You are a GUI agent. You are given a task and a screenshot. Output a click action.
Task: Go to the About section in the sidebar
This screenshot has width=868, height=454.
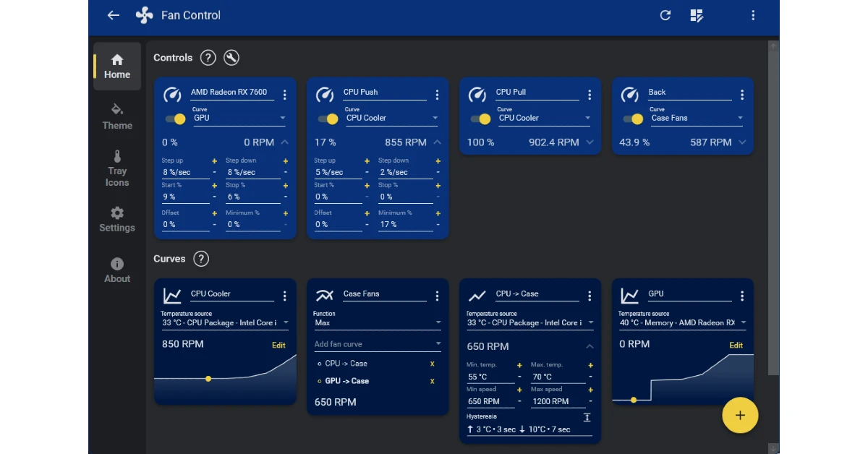(x=116, y=269)
